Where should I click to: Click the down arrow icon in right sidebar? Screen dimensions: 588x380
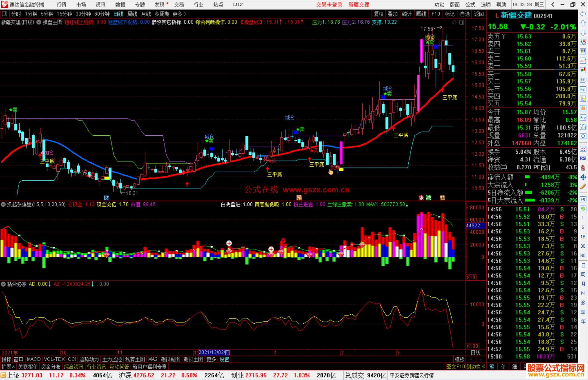pyautogui.click(x=583, y=33)
